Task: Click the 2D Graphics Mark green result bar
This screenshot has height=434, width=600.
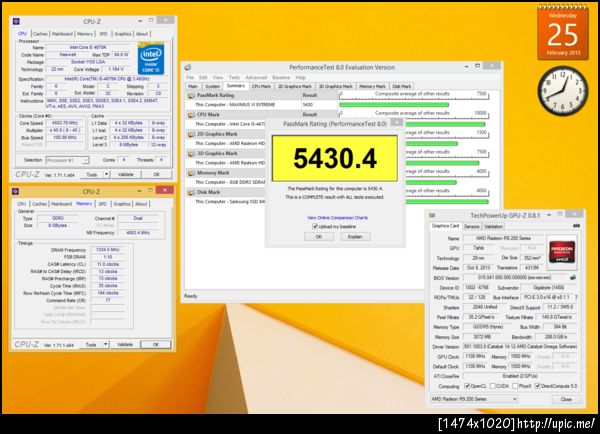Action: [x=432, y=144]
